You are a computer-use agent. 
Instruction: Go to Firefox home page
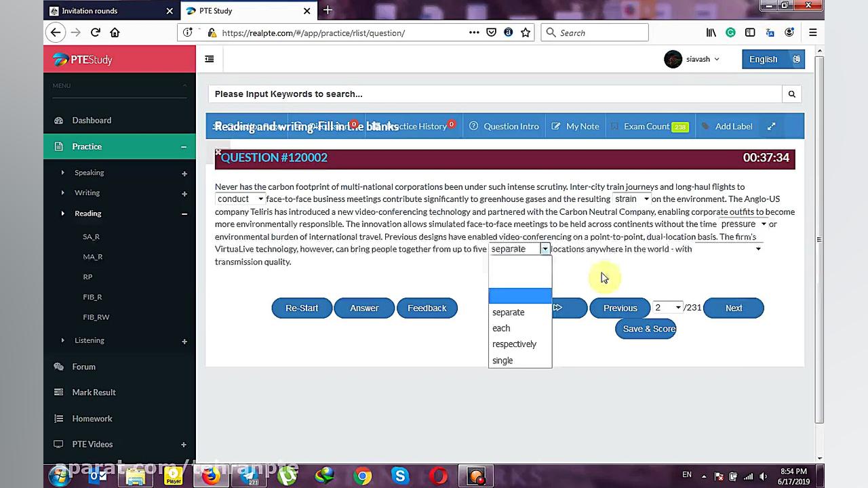point(115,33)
